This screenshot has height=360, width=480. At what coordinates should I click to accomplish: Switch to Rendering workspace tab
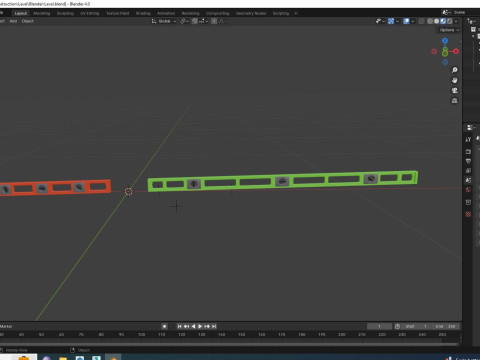pyautogui.click(x=190, y=13)
